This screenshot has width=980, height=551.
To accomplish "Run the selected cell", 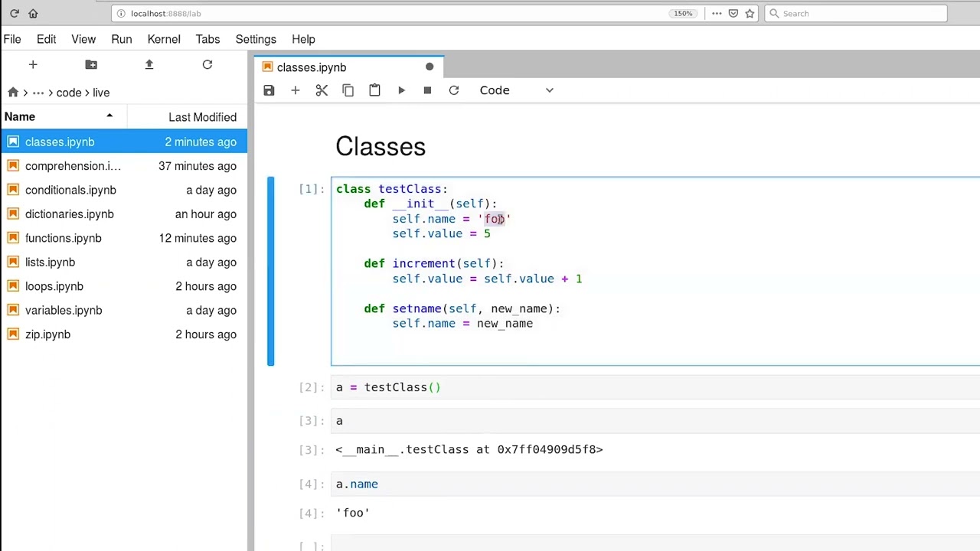I will click(x=401, y=90).
